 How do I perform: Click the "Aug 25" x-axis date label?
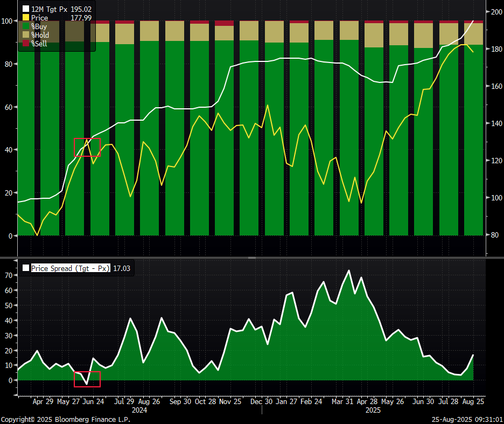(473, 401)
